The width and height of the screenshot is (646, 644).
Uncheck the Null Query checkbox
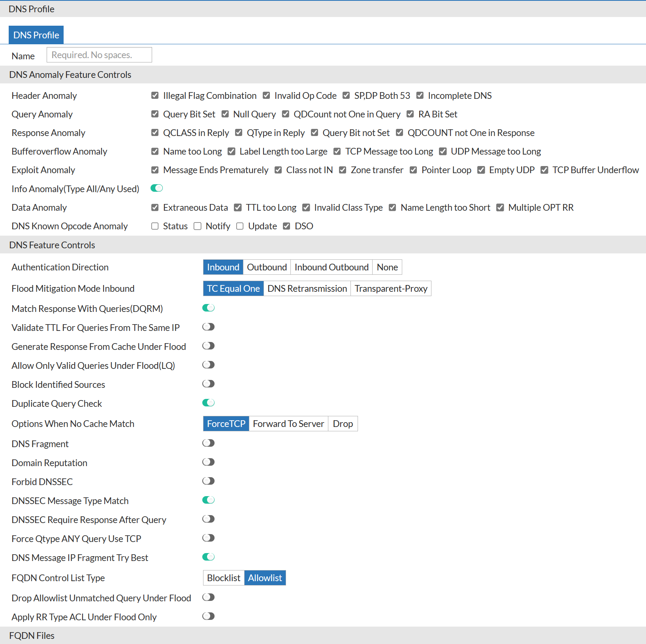pyautogui.click(x=225, y=114)
